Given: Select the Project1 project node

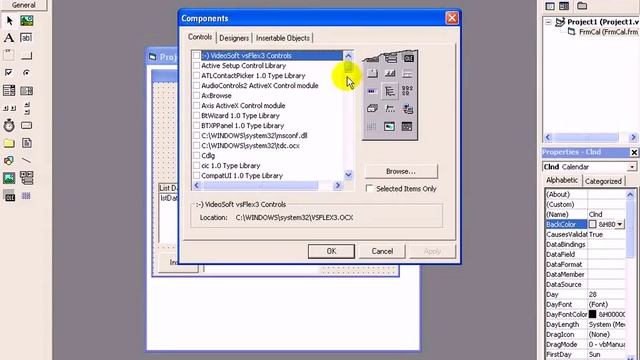Looking at the screenshot, I should pyautogui.click(x=598, y=22).
